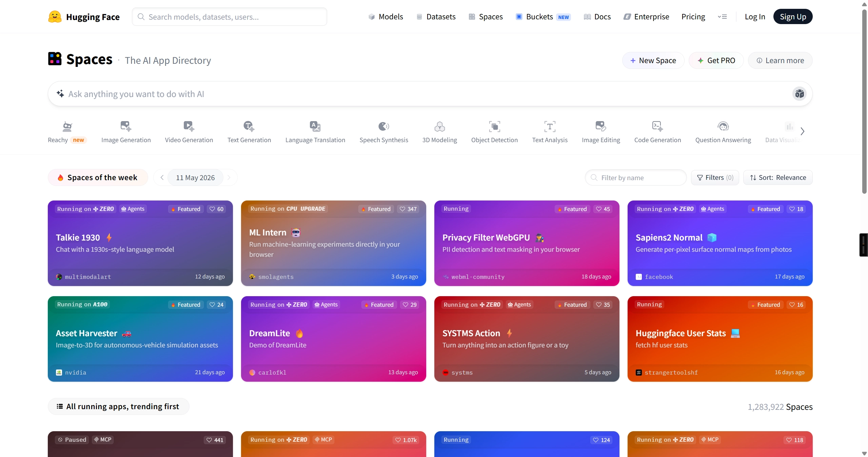
Task: Click the random dice icon in the AI prompt bar
Action: pos(800,94)
